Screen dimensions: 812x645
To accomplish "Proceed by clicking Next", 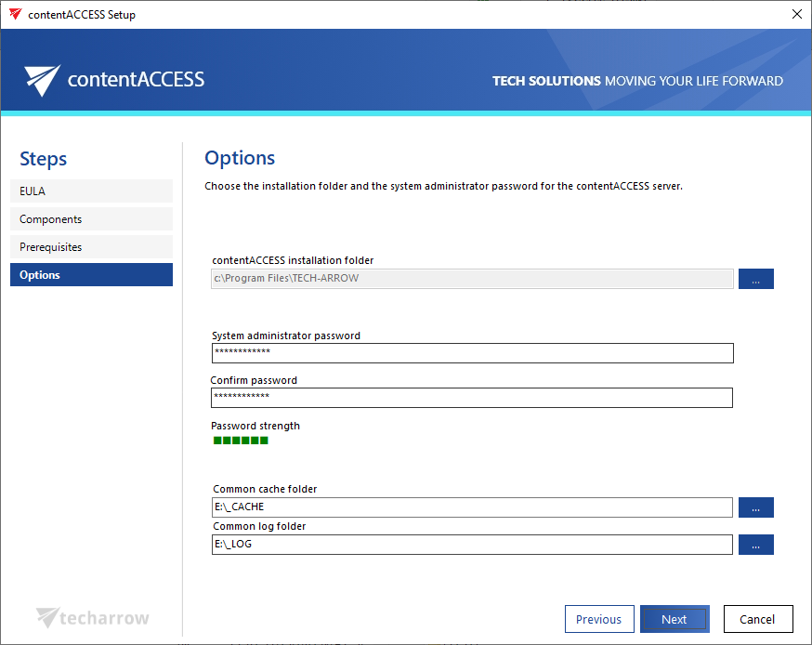I will point(674,618).
